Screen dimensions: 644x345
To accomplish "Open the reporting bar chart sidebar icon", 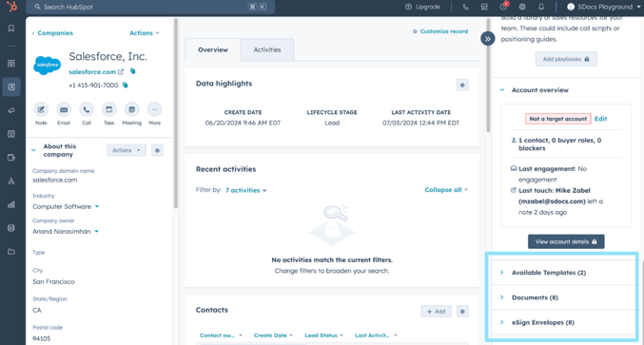I will pyautogui.click(x=11, y=204).
